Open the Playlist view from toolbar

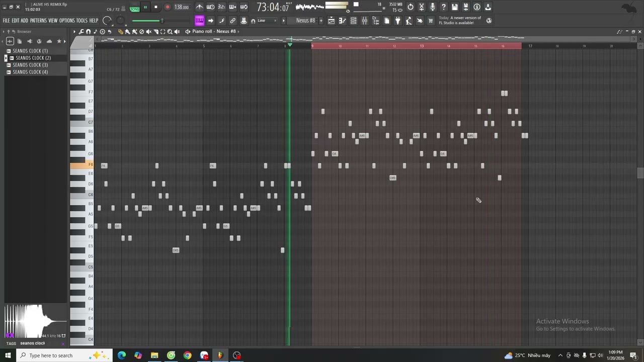(331, 21)
